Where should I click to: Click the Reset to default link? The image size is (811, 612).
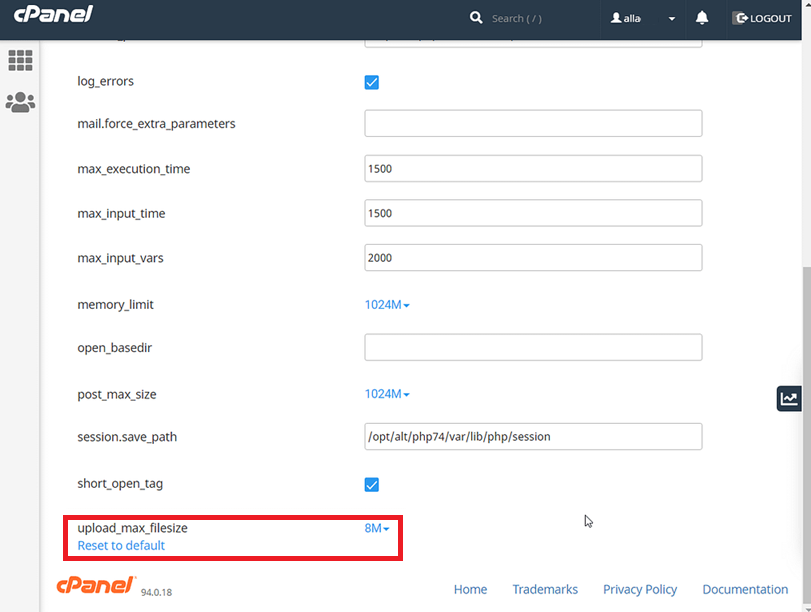(x=120, y=545)
